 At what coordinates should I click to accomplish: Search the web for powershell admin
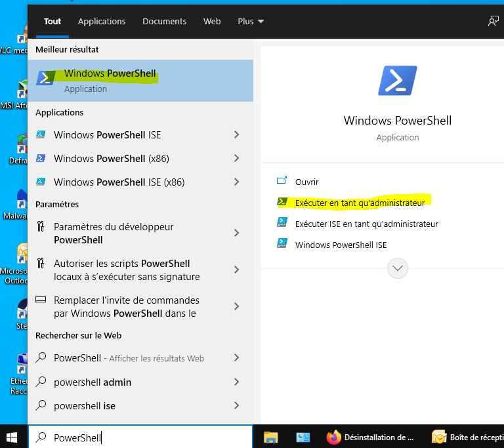[140, 382]
